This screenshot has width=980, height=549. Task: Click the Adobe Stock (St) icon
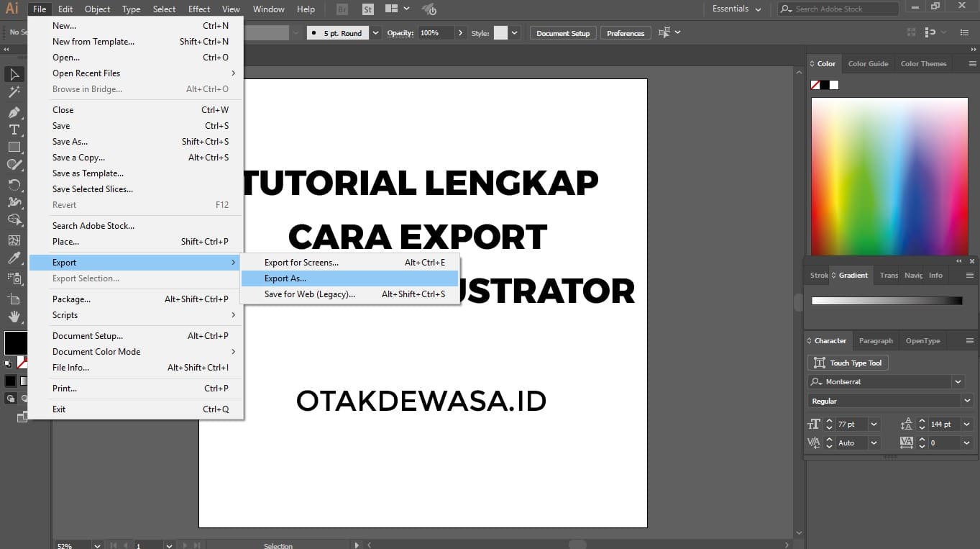(x=368, y=9)
